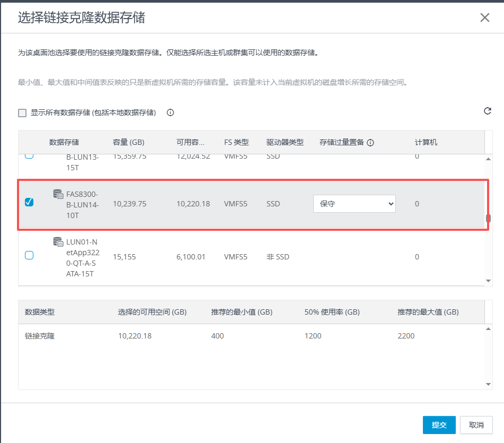Click the FAS8300-B-LUN14-10T datastore icon
504x443 pixels.
58,195
